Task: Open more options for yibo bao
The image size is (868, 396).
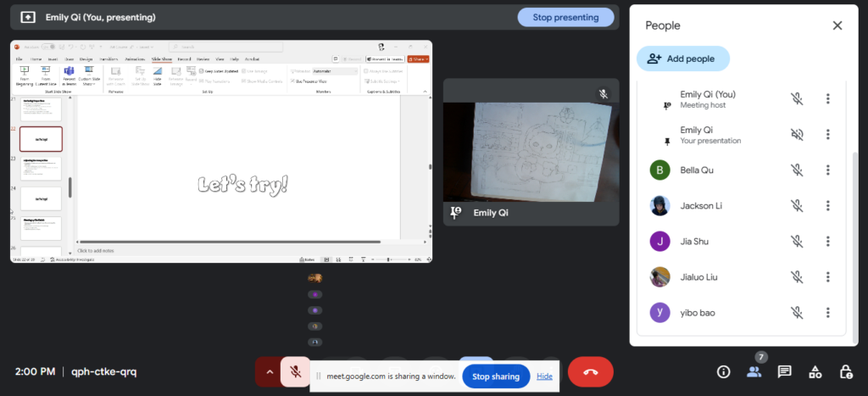Action: tap(827, 313)
